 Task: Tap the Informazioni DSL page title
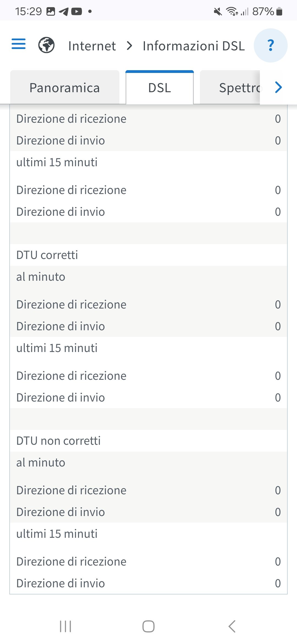pyautogui.click(x=194, y=46)
